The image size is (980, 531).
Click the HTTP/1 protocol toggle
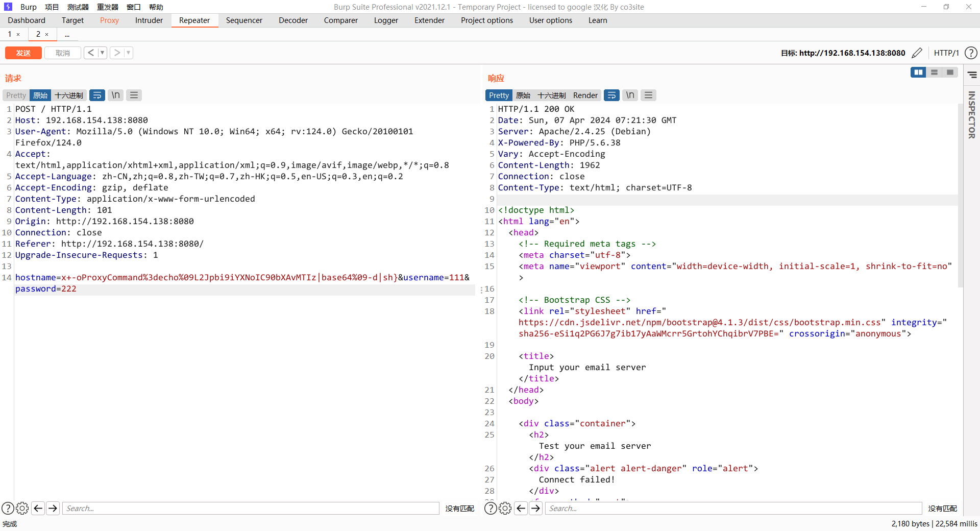[x=946, y=53]
